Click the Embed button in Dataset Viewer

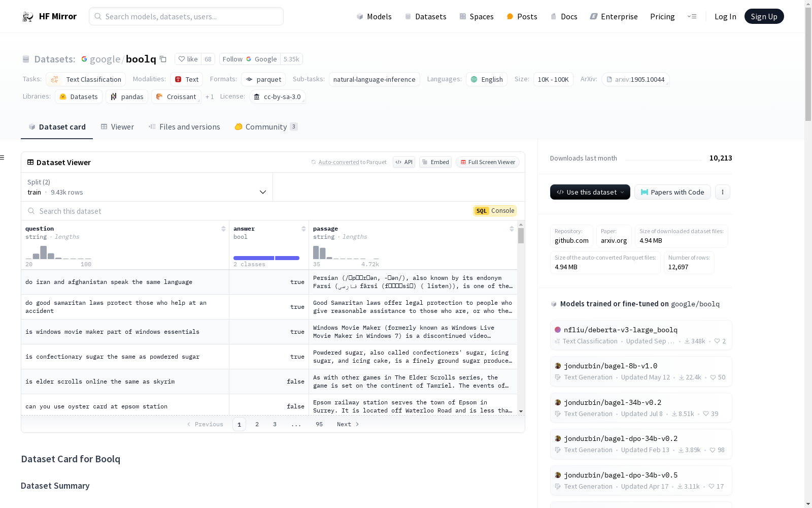pos(435,162)
